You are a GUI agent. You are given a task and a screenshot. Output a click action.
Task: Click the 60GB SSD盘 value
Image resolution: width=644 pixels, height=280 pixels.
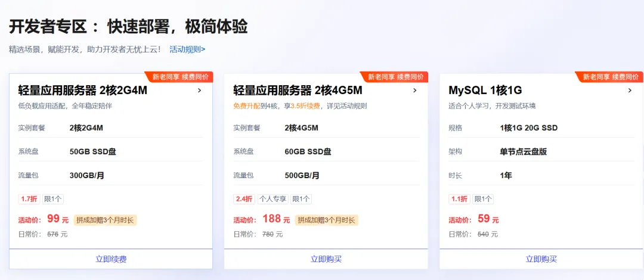(x=308, y=152)
